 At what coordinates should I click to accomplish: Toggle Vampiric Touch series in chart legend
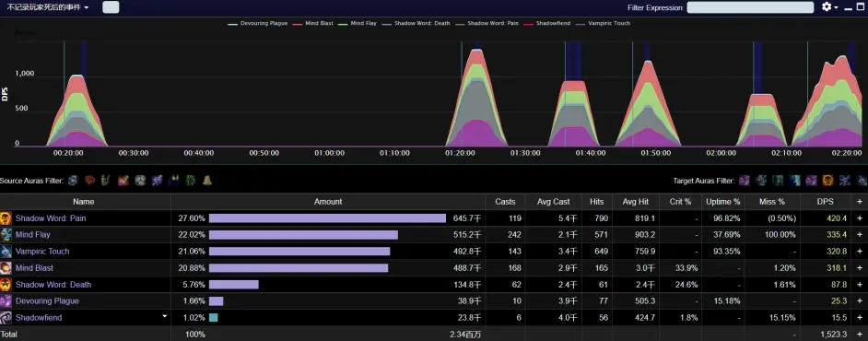[x=603, y=24]
